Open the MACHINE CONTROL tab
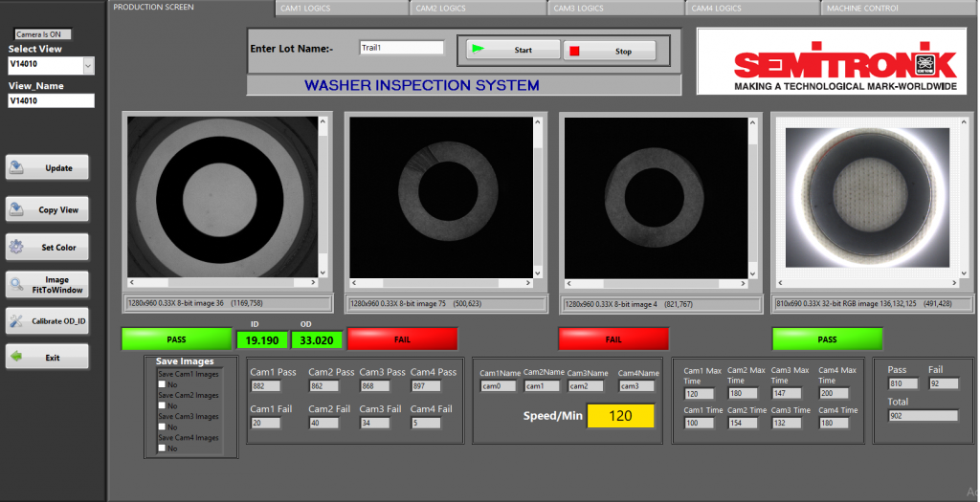 (x=861, y=9)
